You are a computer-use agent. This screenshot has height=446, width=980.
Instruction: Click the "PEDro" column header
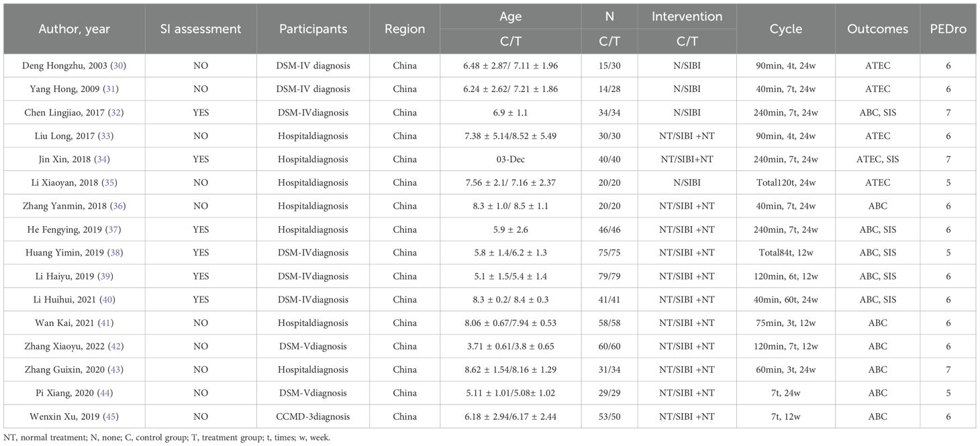948,30
